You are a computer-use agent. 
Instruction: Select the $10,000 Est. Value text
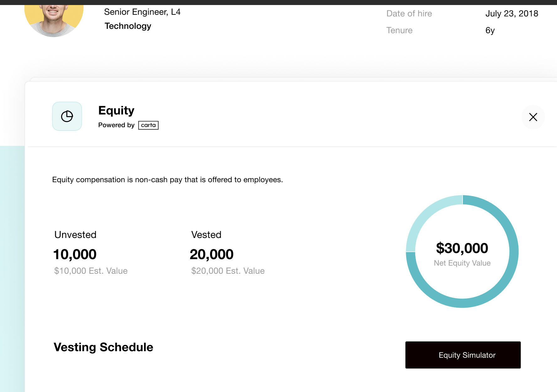tap(91, 271)
